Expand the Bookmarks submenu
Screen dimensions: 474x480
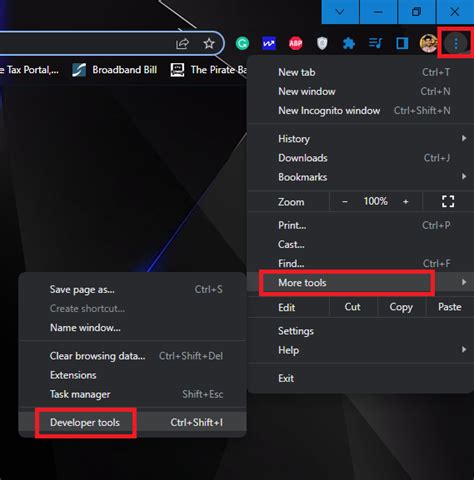pos(361,177)
